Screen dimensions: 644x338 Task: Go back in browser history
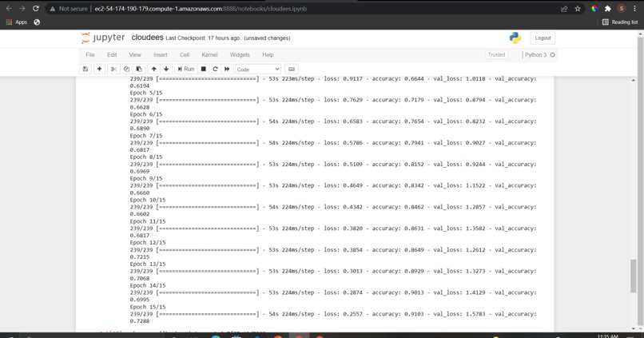(x=9, y=9)
